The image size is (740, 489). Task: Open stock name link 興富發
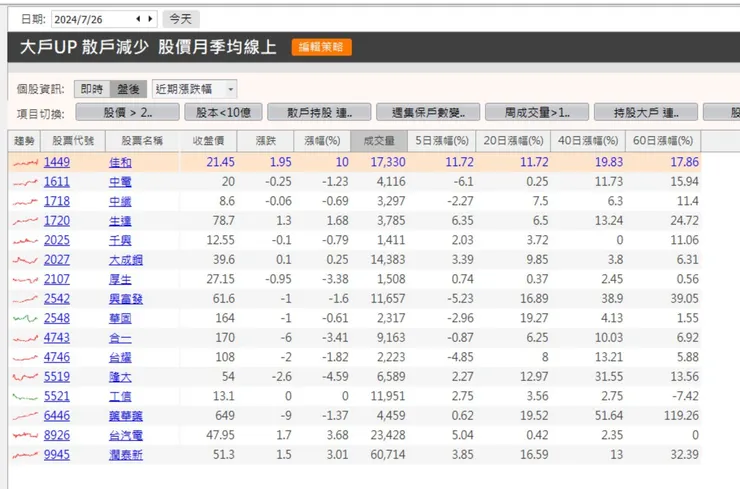pos(126,299)
